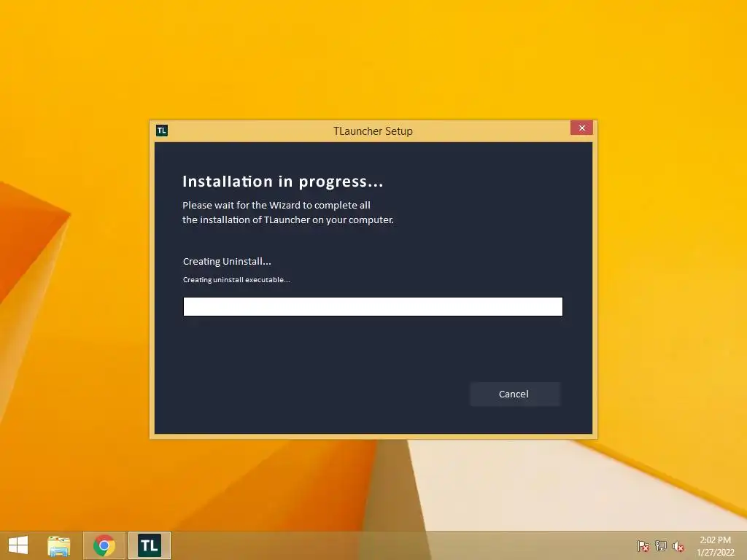Open the Action Center flag icon

click(x=643, y=546)
